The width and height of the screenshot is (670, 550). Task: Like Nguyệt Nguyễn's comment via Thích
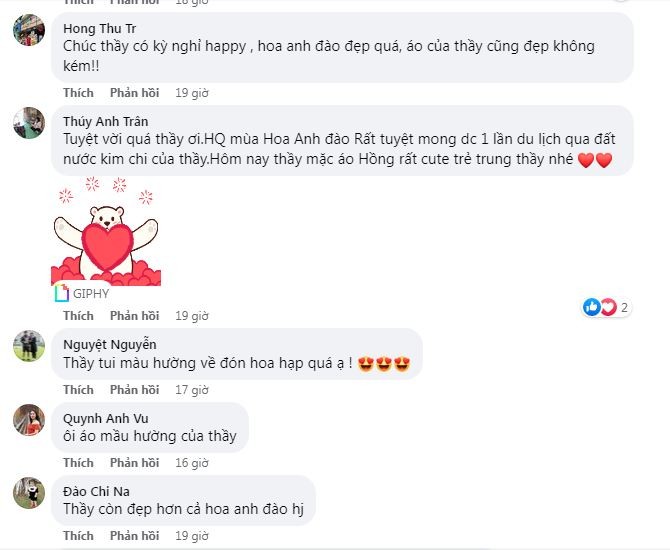pos(78,390)
